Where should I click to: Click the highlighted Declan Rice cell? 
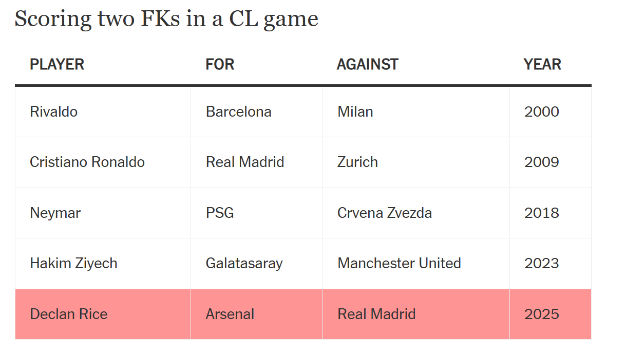103,314
